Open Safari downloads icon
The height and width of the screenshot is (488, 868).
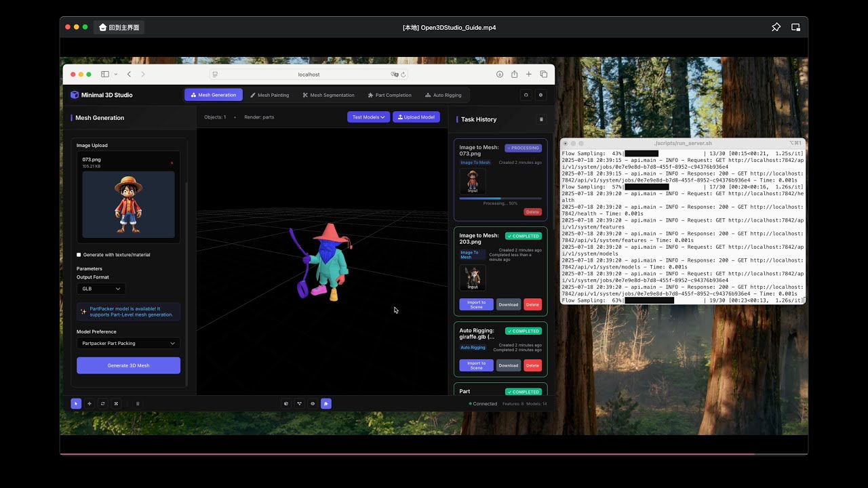[500, 75]
